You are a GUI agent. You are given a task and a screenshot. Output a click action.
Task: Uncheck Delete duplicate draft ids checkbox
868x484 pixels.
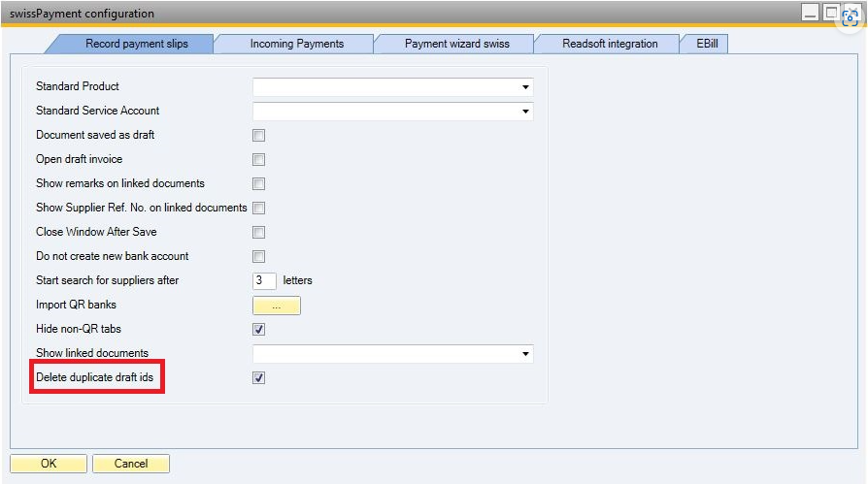(x=258, y=378)
